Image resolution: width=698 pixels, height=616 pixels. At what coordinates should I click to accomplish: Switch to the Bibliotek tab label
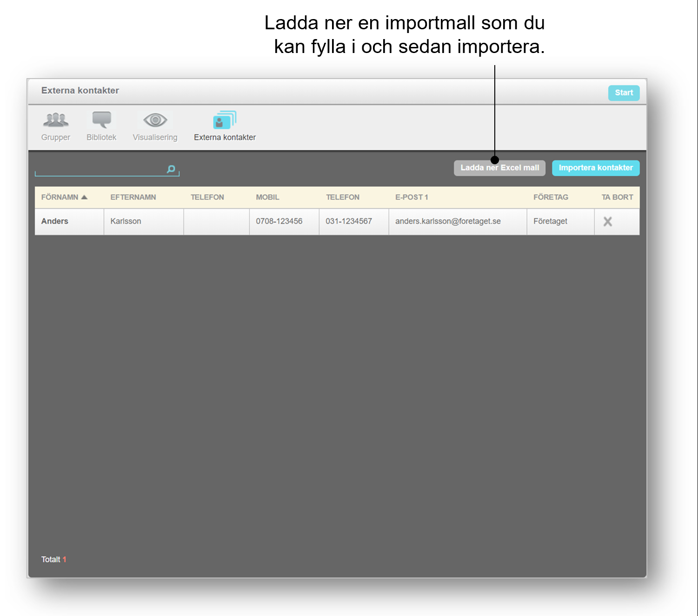click(101, 137)
